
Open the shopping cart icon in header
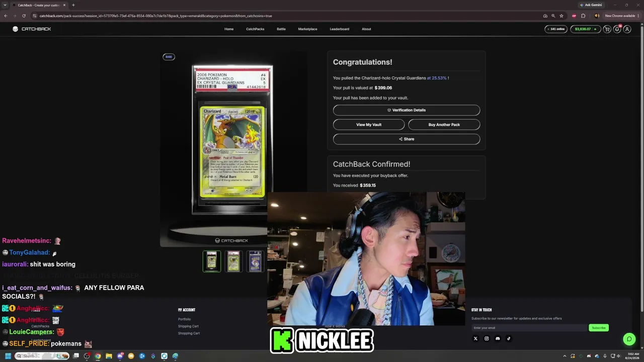pos(607,29)
